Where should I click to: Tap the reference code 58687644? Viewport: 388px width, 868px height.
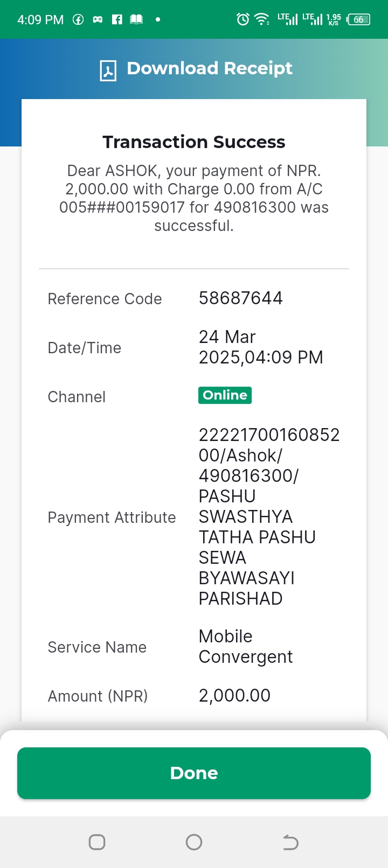pyautogui.click(x=241, y=298)
